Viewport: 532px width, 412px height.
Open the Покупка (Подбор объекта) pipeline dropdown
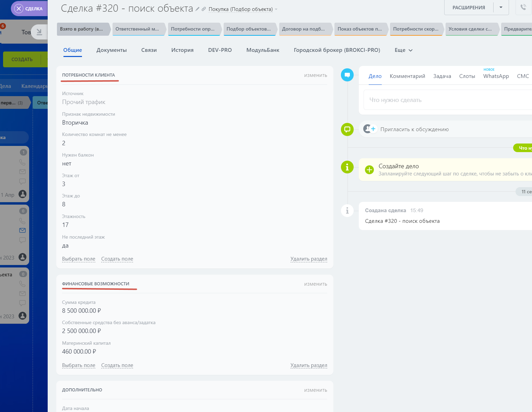[x=243, y=9]
